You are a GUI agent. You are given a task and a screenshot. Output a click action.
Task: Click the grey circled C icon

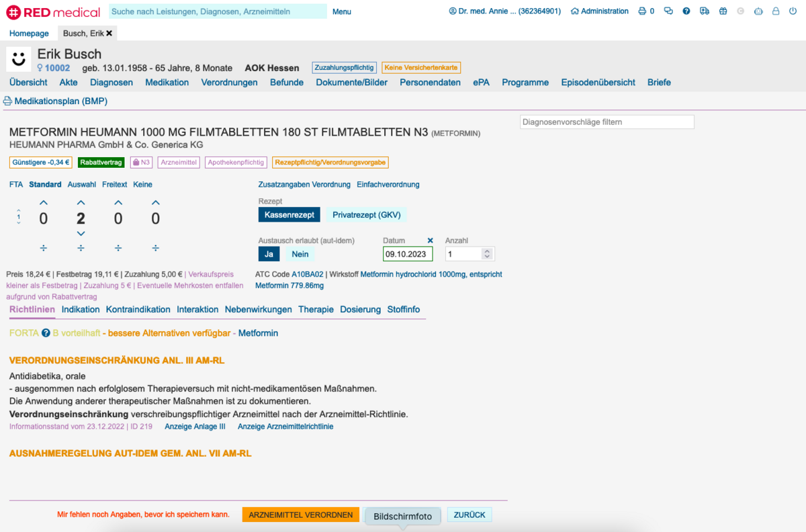coord(740,11)
